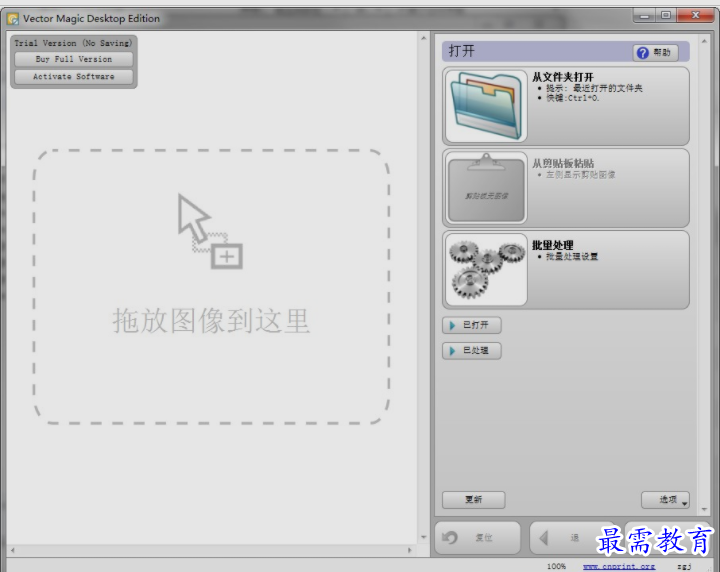Viewport: 720px width, 572px height.
Task: Click canvas vertical scrollbar down arrow
Action: coord(423,537)
